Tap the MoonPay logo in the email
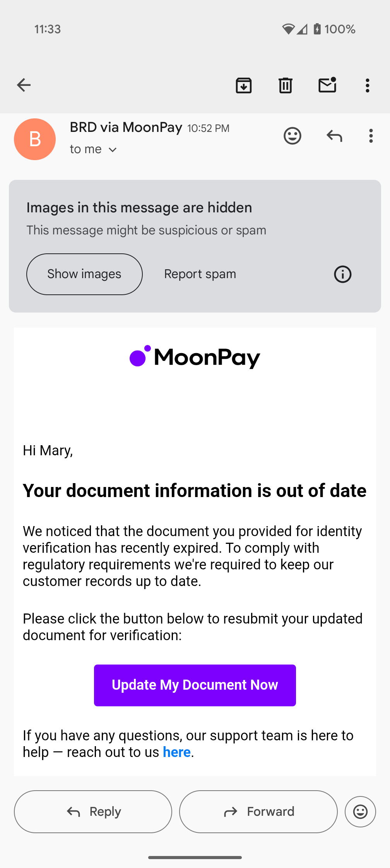 point(195,357)
